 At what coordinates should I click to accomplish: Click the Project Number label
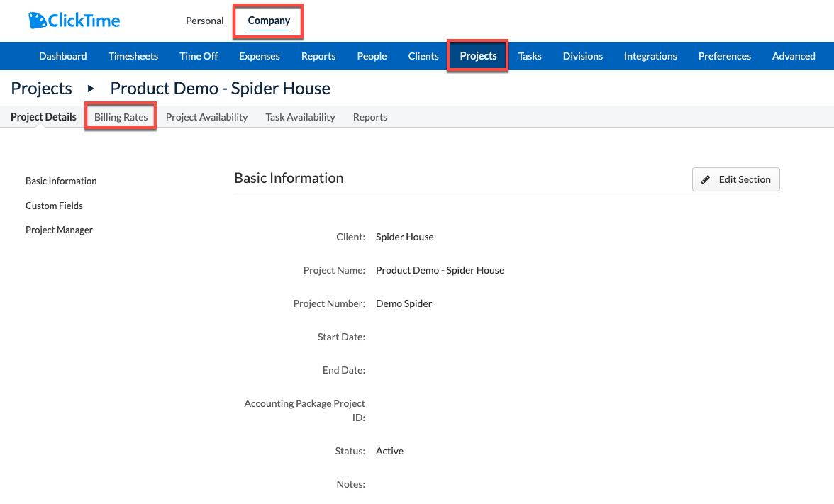(329, 303)
